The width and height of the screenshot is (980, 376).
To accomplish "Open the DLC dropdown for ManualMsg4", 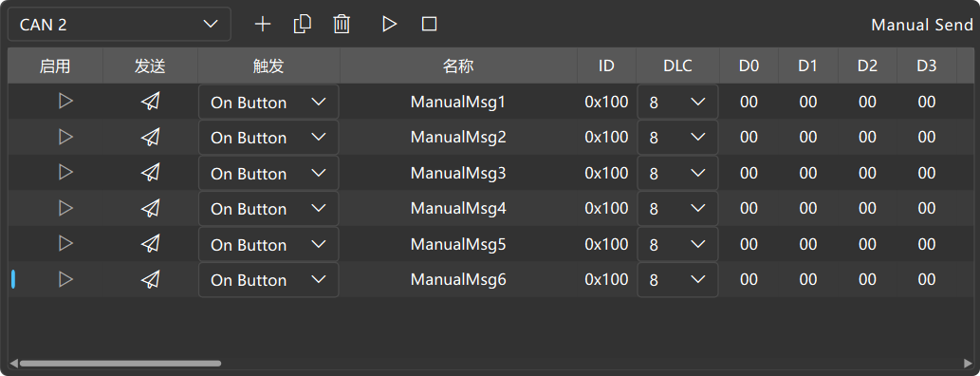I will pos(677,209).
